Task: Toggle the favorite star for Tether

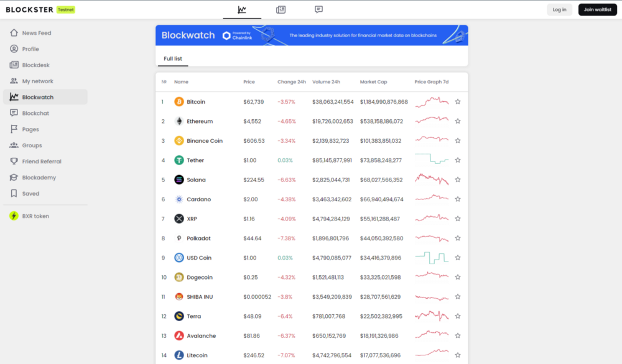Action: click(458, 160)
